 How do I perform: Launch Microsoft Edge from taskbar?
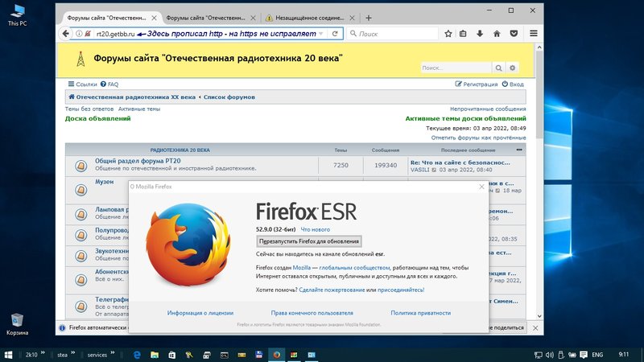point(137,355)
